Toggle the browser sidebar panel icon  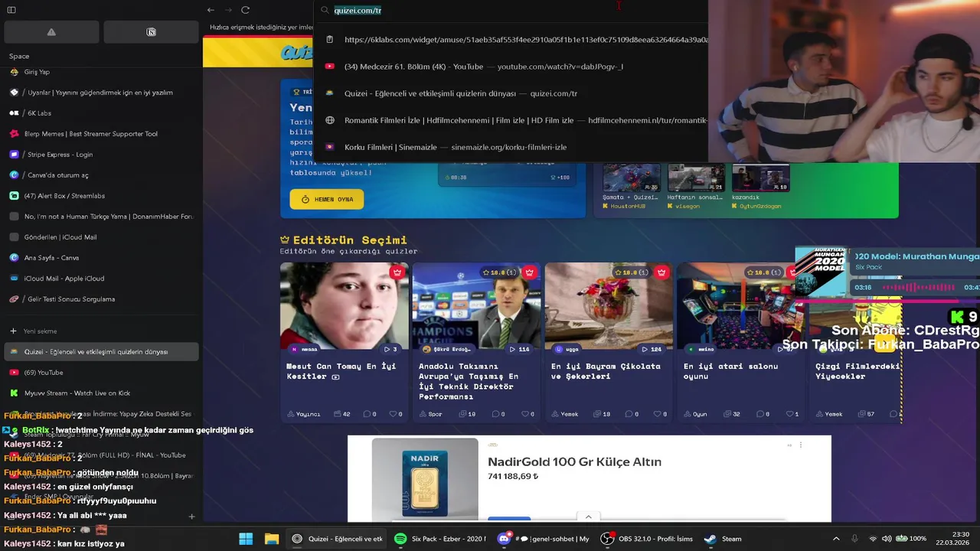[x=11, y=10]
